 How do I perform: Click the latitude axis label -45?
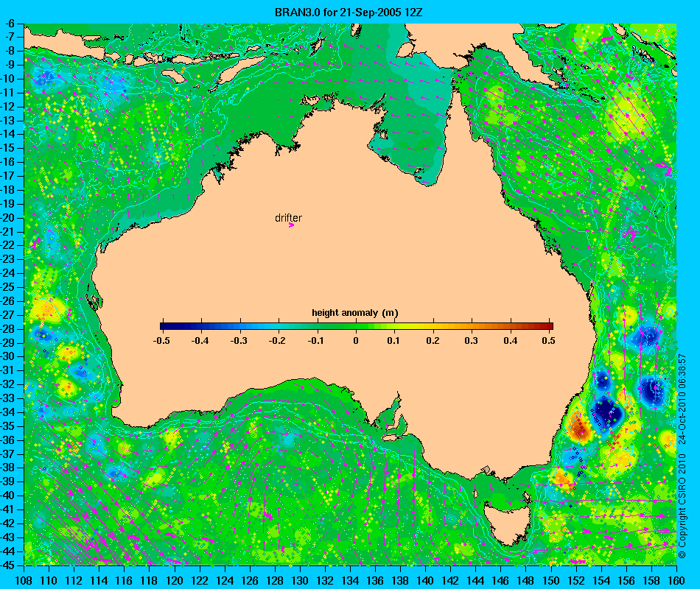coord(8,565)
